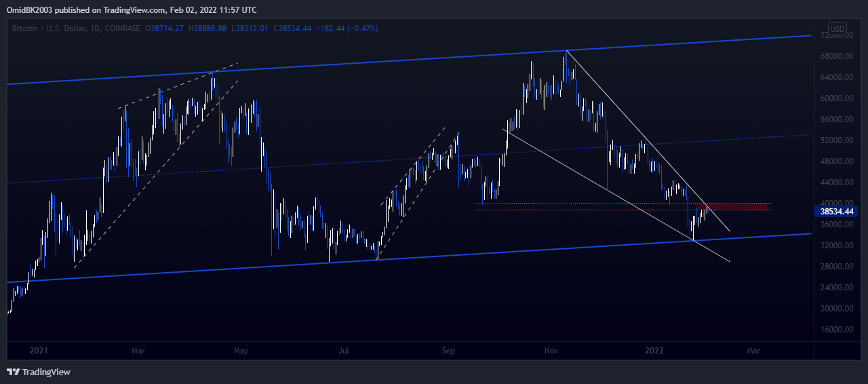Click the 2021 time axis label
Screen dimensions: 868x384
39,351
